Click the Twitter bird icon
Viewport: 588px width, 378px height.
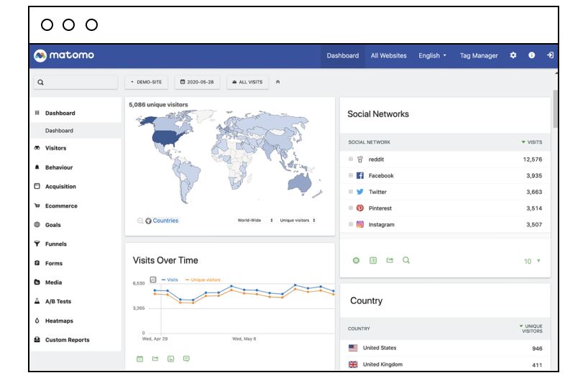tap(360, 192)
